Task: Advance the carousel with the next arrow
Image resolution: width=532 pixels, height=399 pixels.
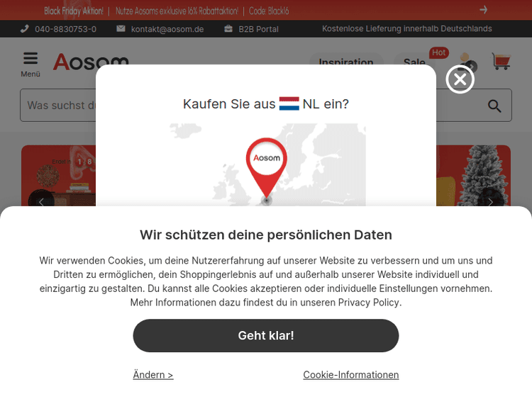Action: [x=490, y=203]
